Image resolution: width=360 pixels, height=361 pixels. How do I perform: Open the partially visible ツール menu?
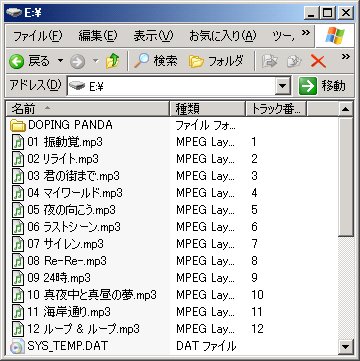(283, 36)
